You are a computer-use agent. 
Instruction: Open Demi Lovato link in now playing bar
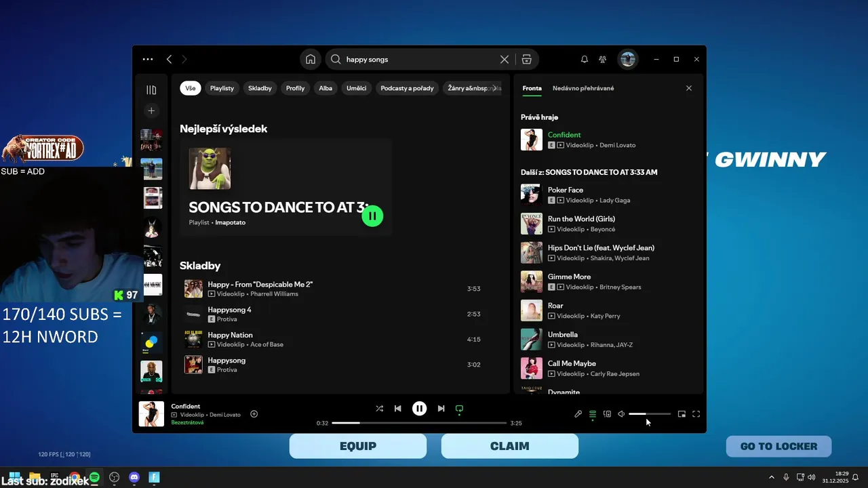(x=225, y=415)
